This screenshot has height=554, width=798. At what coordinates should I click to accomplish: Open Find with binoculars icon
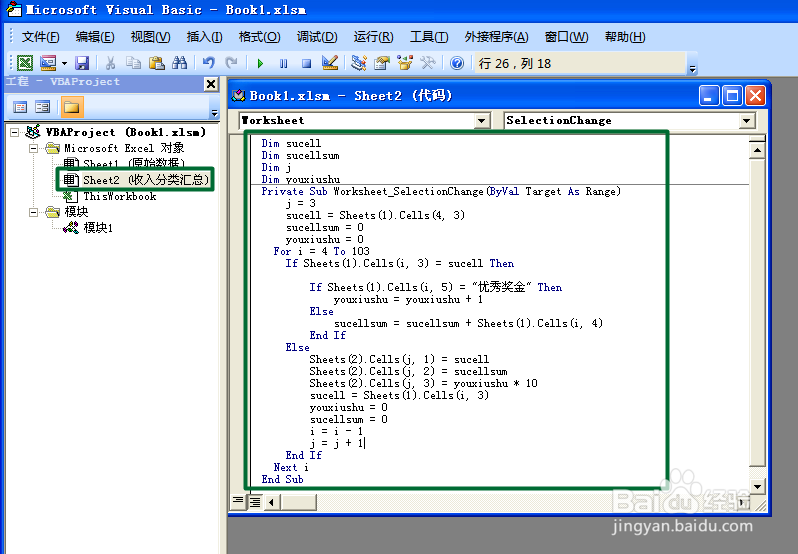coord(179,63)
